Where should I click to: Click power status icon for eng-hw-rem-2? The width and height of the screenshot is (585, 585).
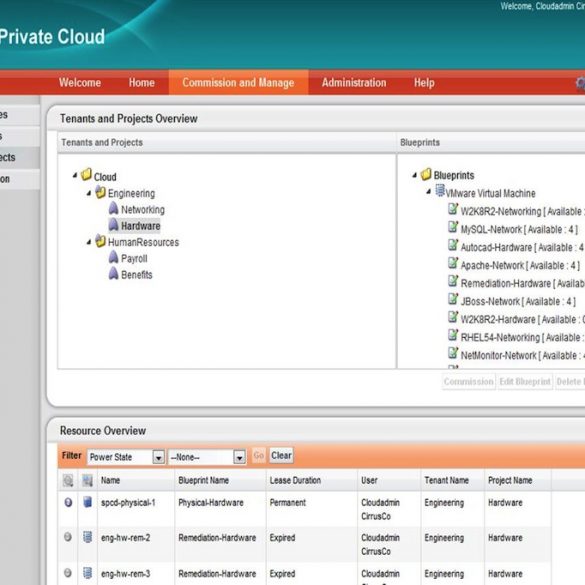[x=68, y=537]
